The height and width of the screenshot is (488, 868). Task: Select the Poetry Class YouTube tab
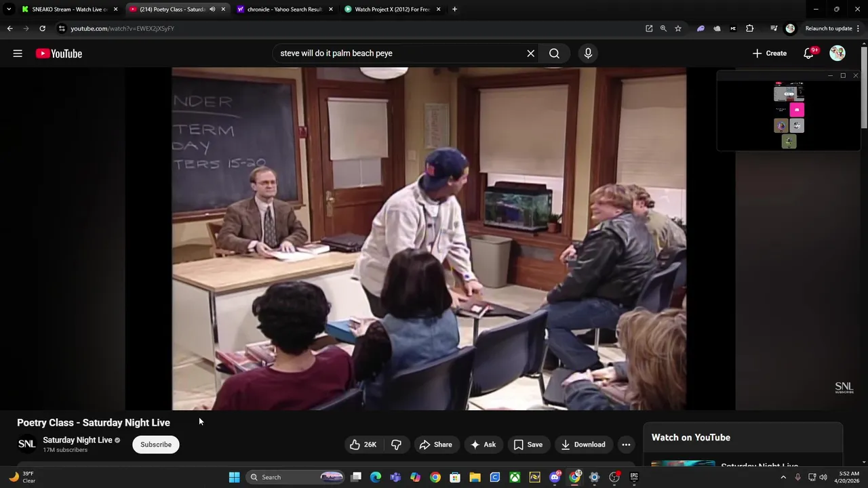click(x=172, y=9)
